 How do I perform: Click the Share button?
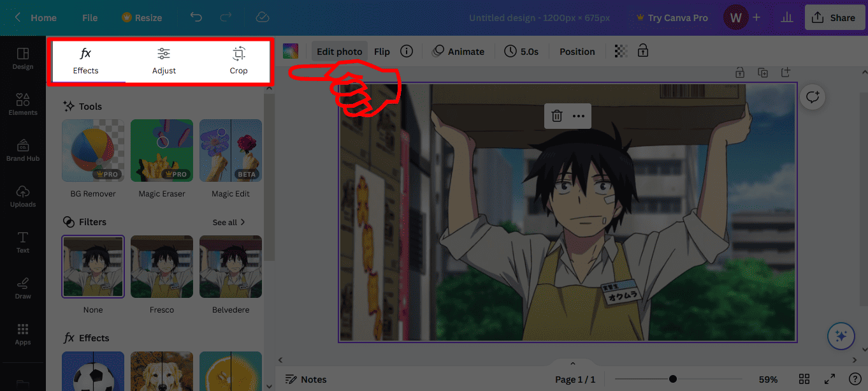tap(834, 18)
